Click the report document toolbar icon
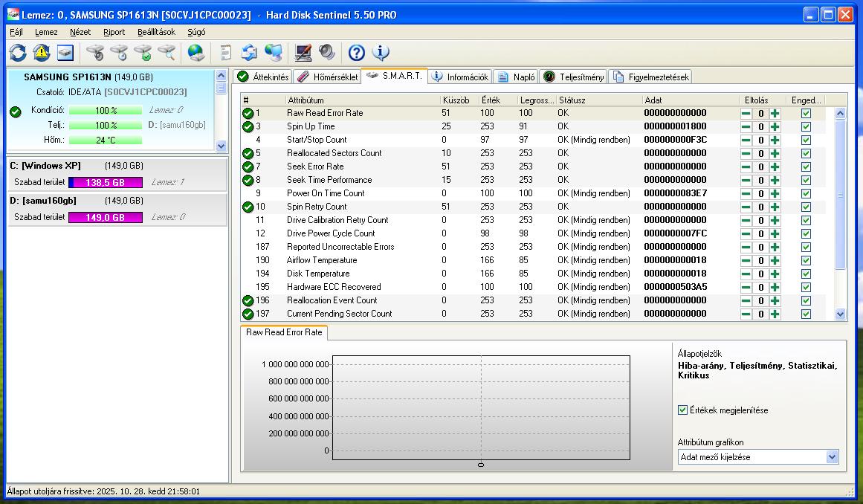863x504 pixels. [x=226, y=52]
